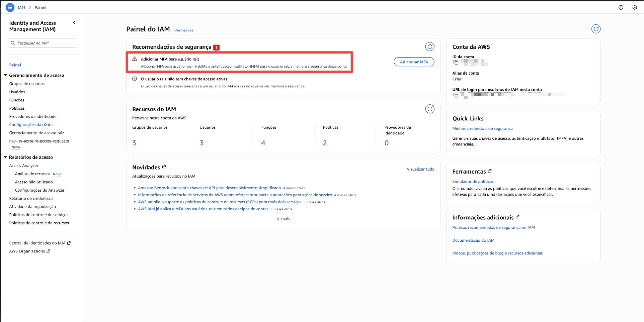Refresh the IAM resources panel
The height and width of the screenshot is (322, 644).
[x=429, y=109]
